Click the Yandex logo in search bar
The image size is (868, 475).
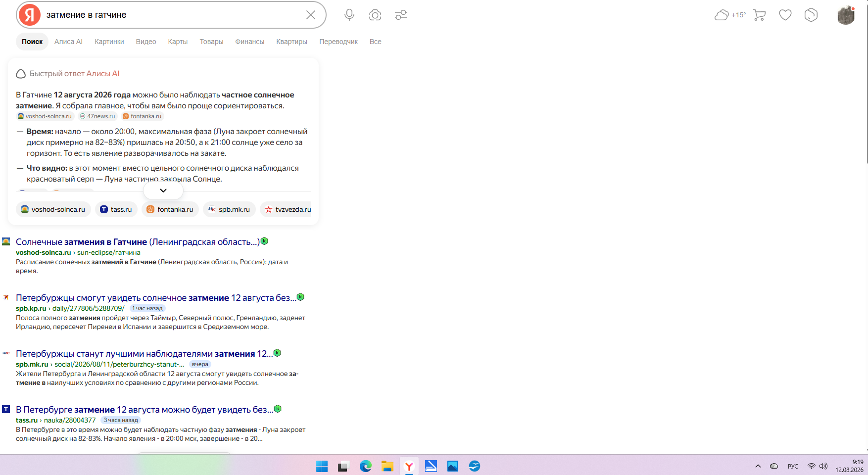[x=30, y=15]
